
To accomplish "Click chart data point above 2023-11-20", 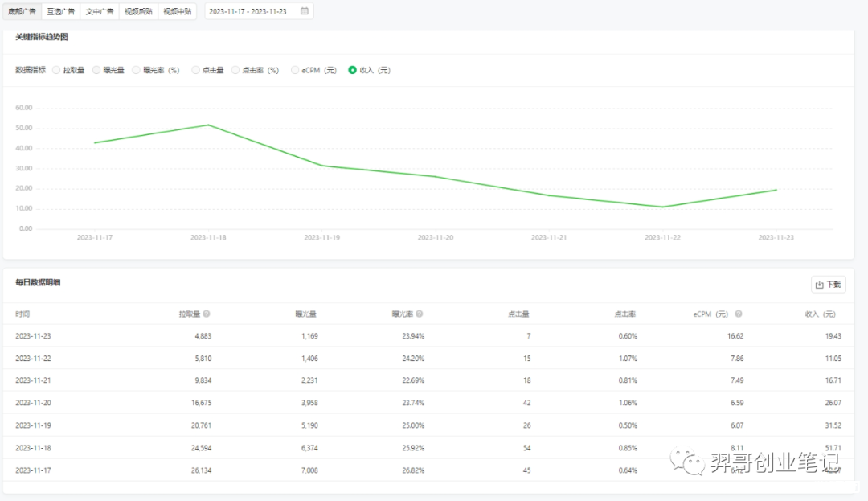I will point(436,177).
